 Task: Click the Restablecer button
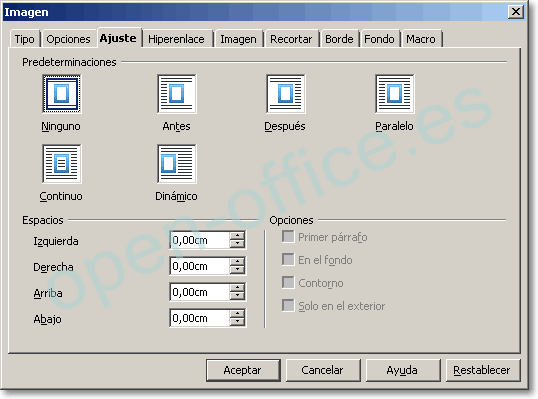[482, 370]
